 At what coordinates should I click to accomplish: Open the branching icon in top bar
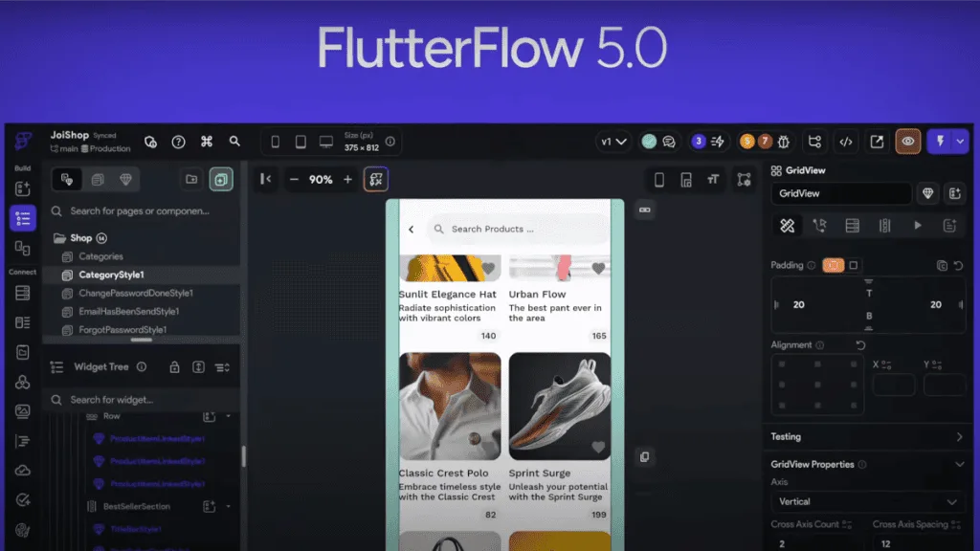coord(814,142)
